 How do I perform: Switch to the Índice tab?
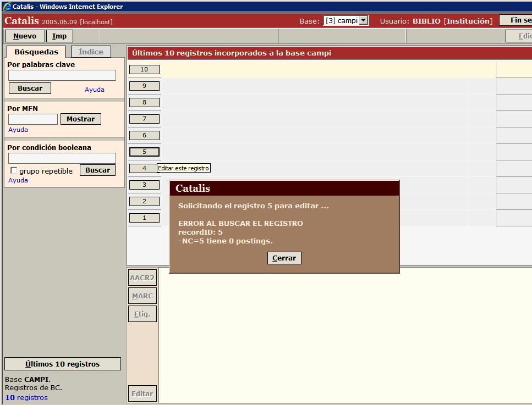91,52
